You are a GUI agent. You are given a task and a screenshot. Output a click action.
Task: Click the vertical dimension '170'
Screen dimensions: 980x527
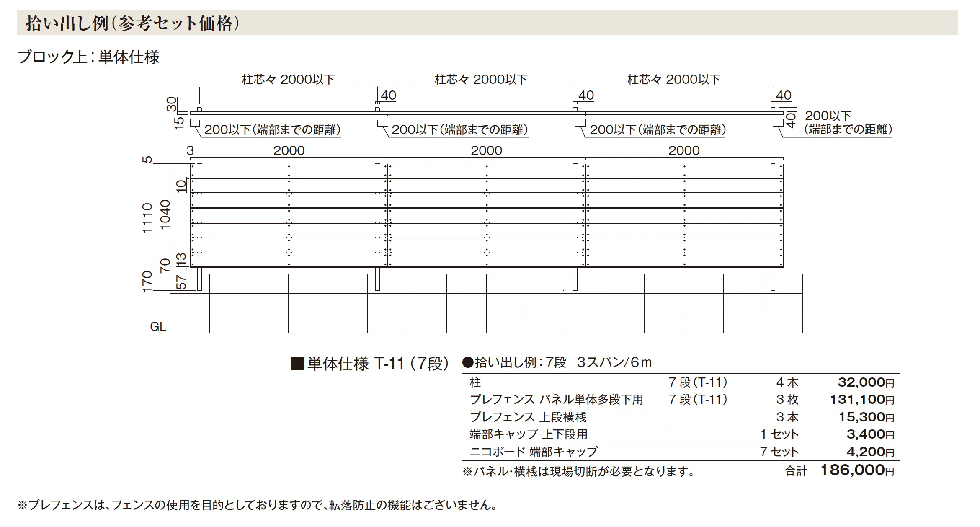pos(147,282)
